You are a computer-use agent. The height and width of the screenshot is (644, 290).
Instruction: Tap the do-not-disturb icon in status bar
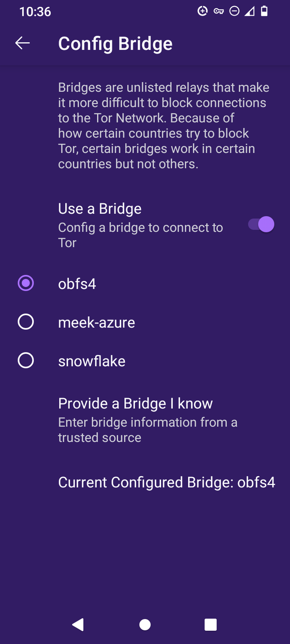(234, 11)
